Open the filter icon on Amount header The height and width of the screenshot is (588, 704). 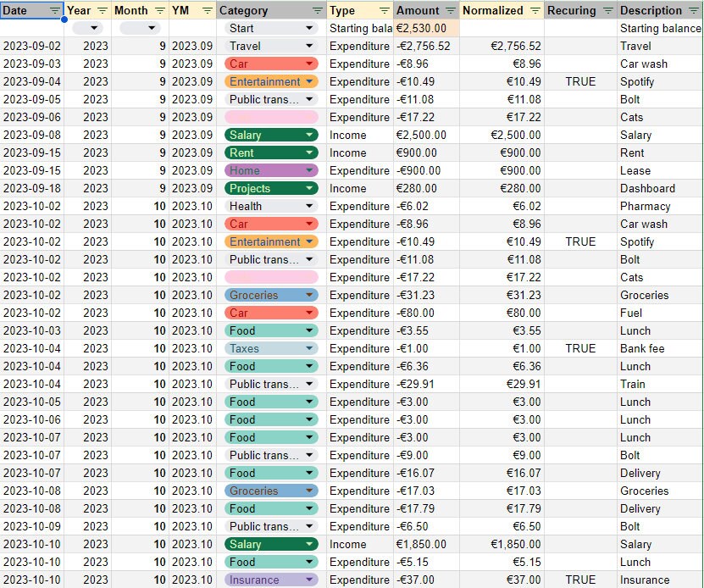(450, 10)
